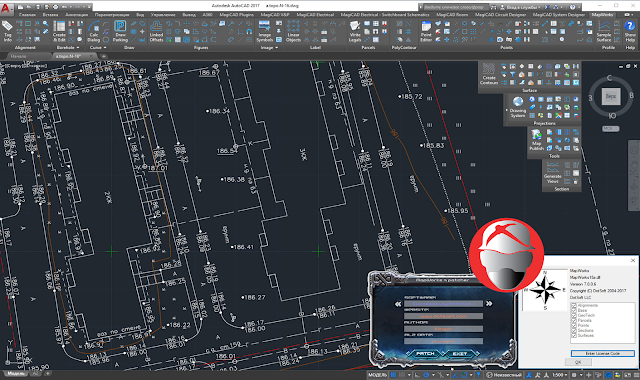Open the Image Symbols tool
Viewport: 640px width, 380px height.
264,31
